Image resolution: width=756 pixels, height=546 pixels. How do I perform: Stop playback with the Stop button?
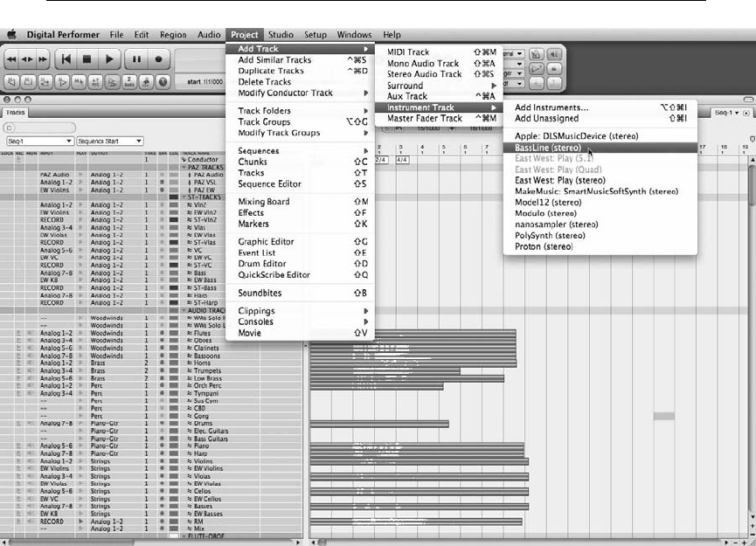87,59
